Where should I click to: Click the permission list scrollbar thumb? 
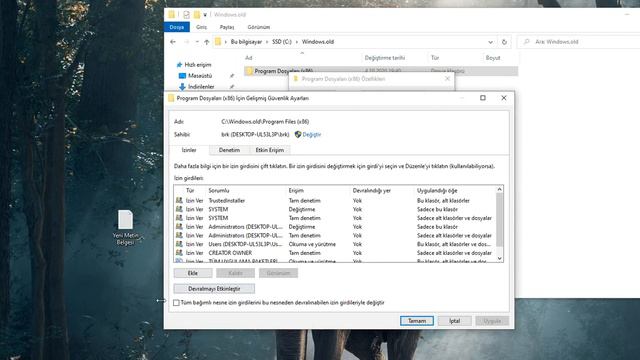(x=500, y=220)
